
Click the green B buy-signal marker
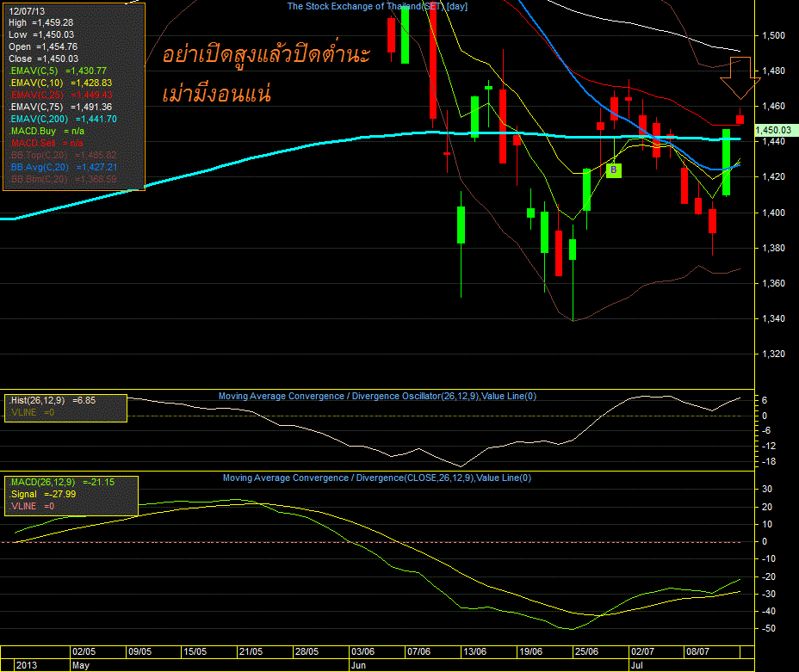(614, 170)
